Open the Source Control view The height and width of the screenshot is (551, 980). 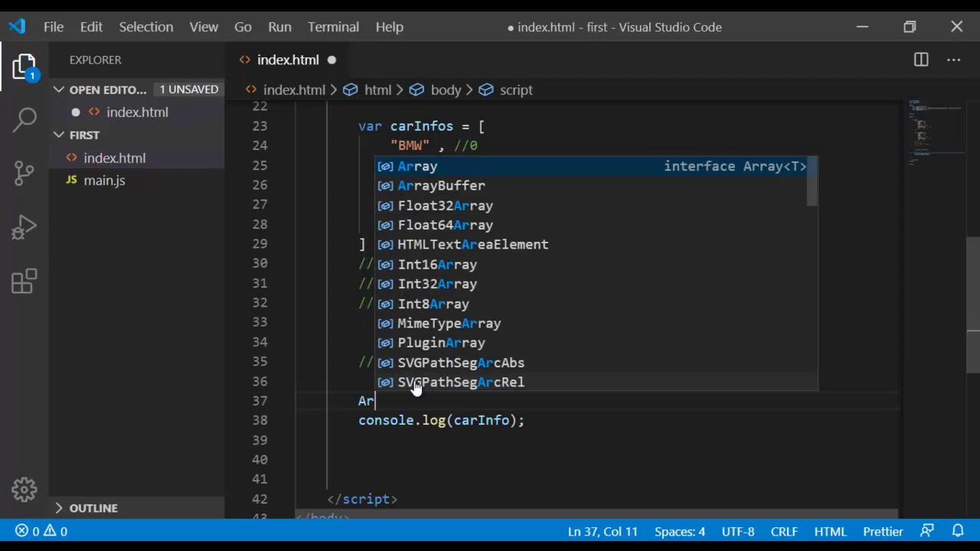tap(24, 173)
